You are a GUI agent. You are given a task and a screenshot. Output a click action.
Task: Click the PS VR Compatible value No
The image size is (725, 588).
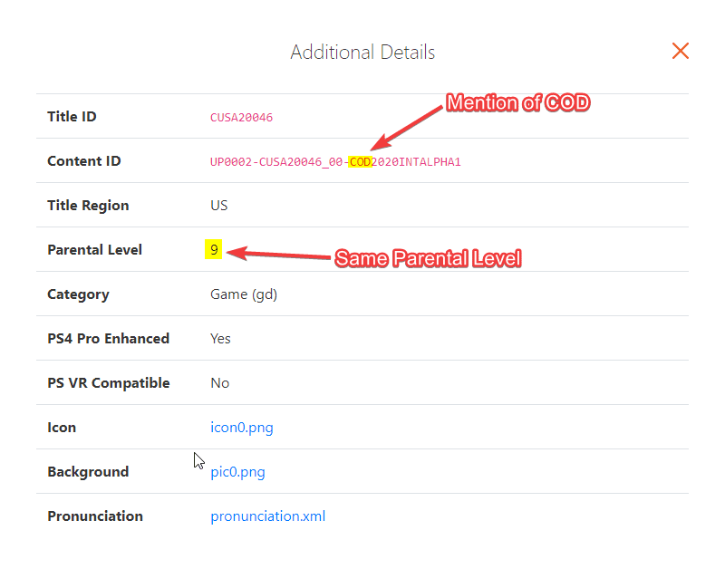pos(219,383)
